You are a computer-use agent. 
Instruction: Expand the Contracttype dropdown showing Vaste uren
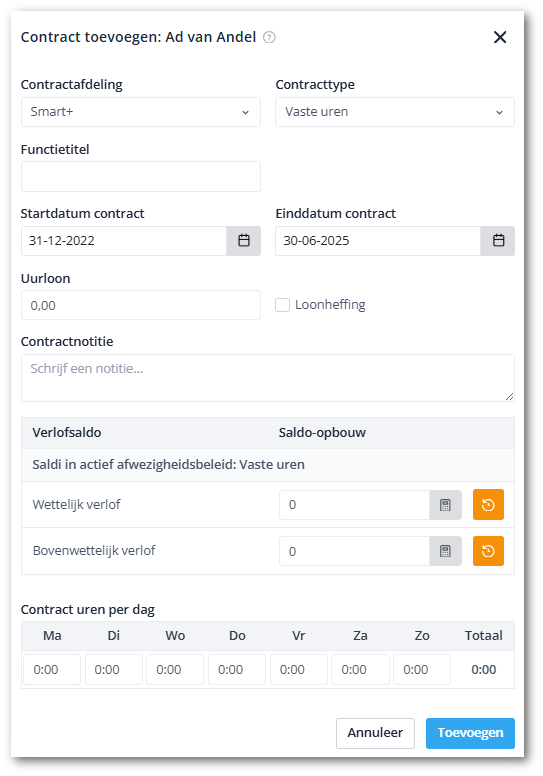coord(395,112)
